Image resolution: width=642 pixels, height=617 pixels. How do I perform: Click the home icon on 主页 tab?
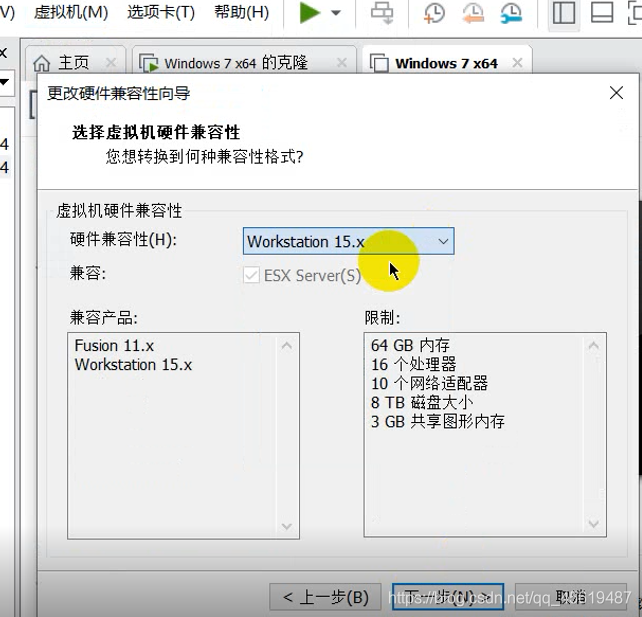tap(41, 63)
